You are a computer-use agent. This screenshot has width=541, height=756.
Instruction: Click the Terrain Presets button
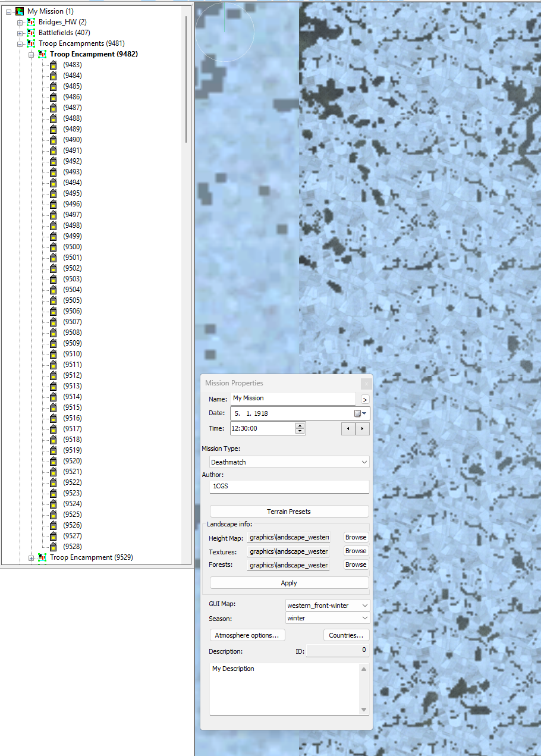(x=290, y=512)
